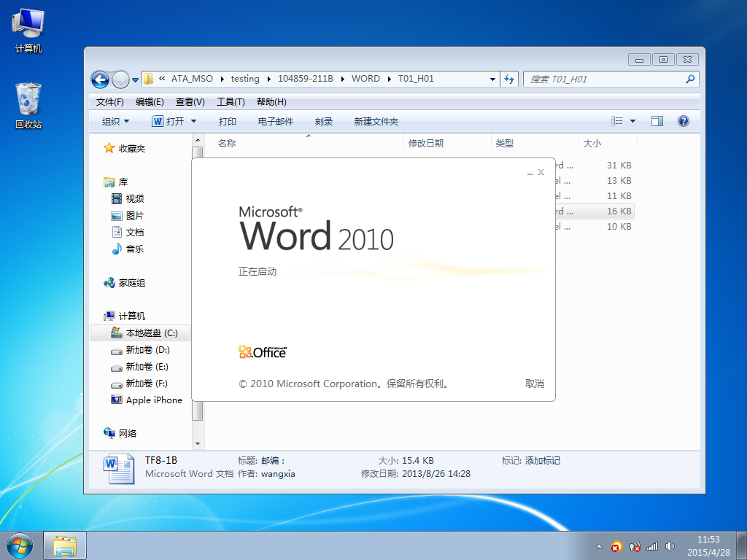Click 取消 on the Word splash screen
Viewport: 747px width, 560px height.
coord(535,384)
